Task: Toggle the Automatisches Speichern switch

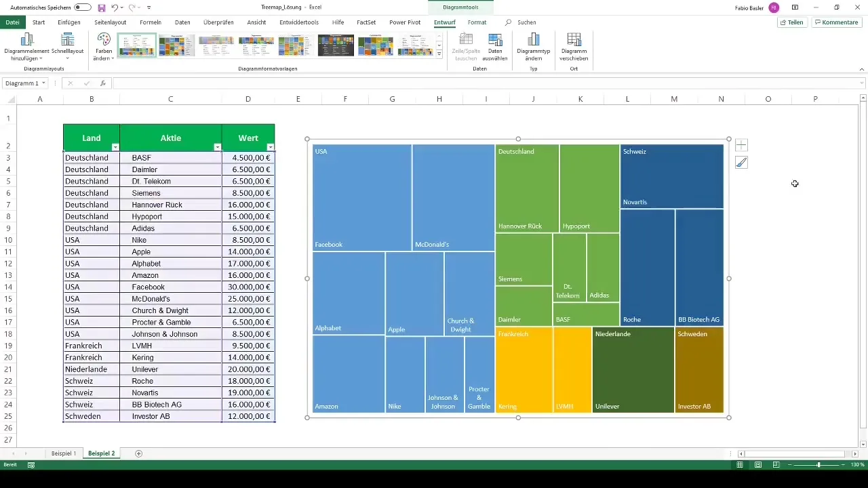Action: coord(83,7)
